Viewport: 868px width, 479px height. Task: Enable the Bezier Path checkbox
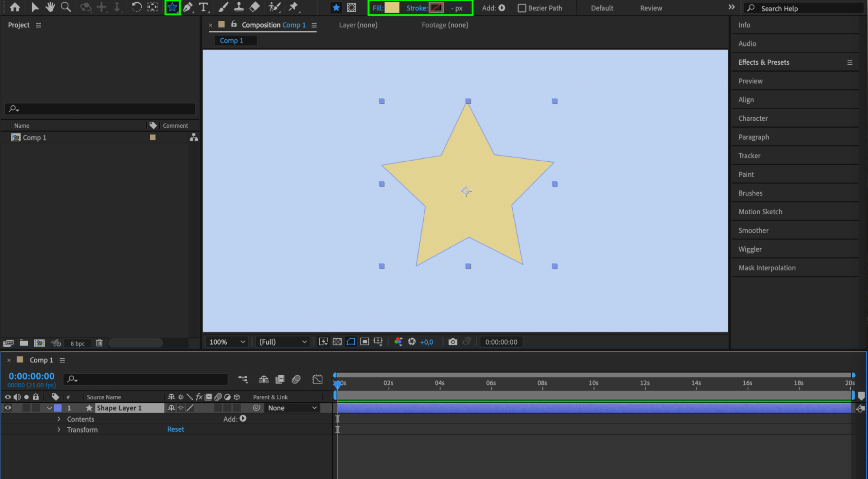522,8
